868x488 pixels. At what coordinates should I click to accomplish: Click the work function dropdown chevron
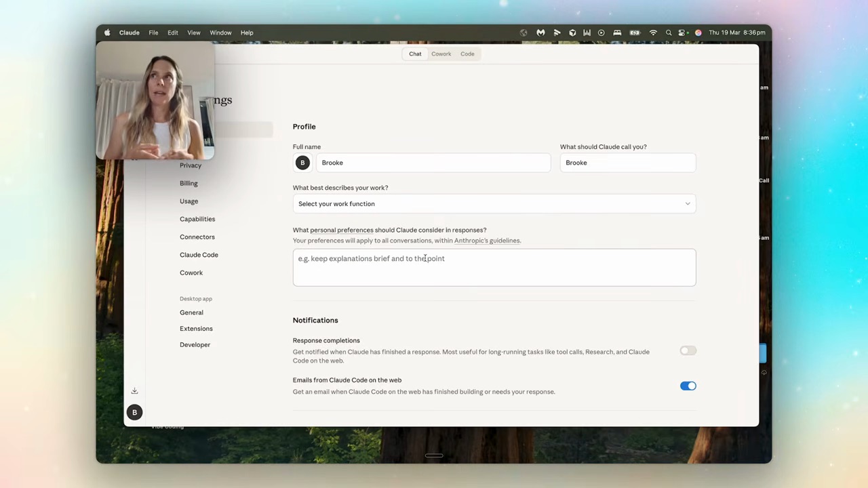pos(687,203)
